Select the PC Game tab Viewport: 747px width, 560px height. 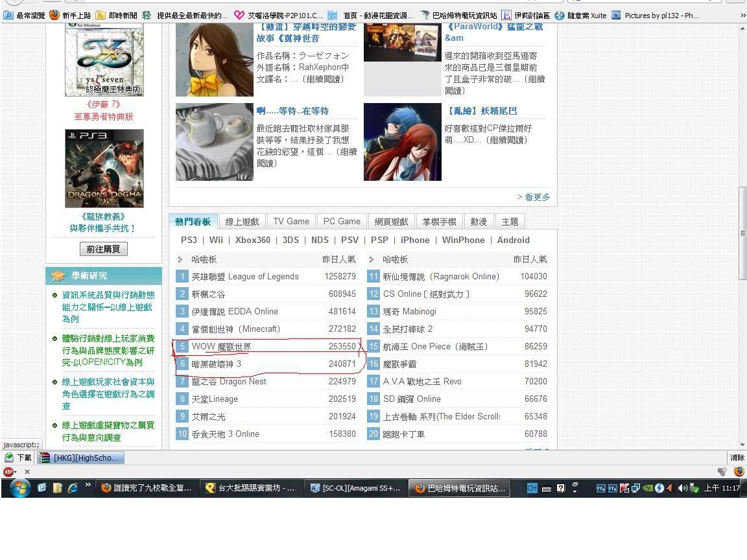[x=342, y=222]
